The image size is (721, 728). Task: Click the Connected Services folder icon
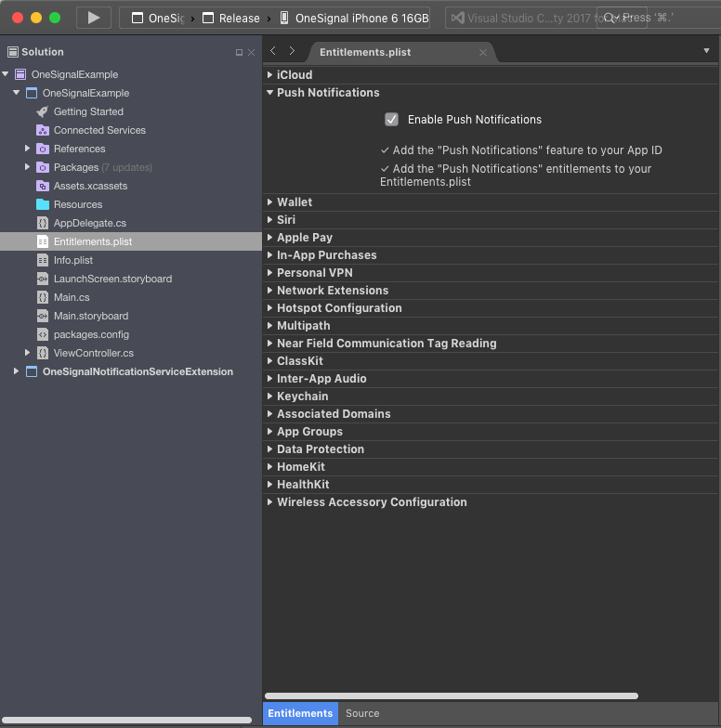[x=43, y=130]
